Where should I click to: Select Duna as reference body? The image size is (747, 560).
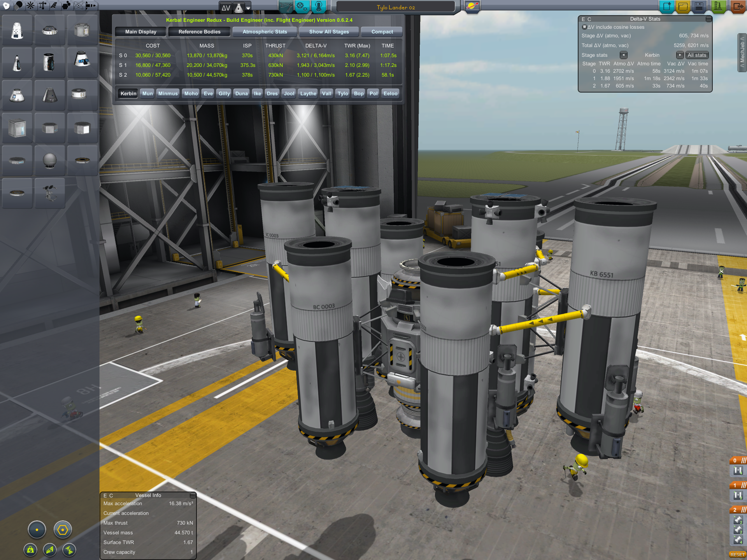click(242, 94)
